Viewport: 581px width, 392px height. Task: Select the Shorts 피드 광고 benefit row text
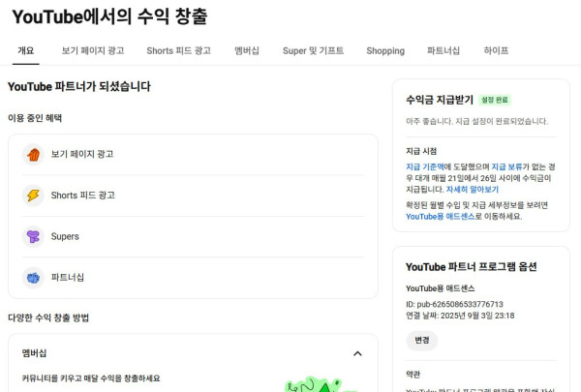click(x=82, y=196)
